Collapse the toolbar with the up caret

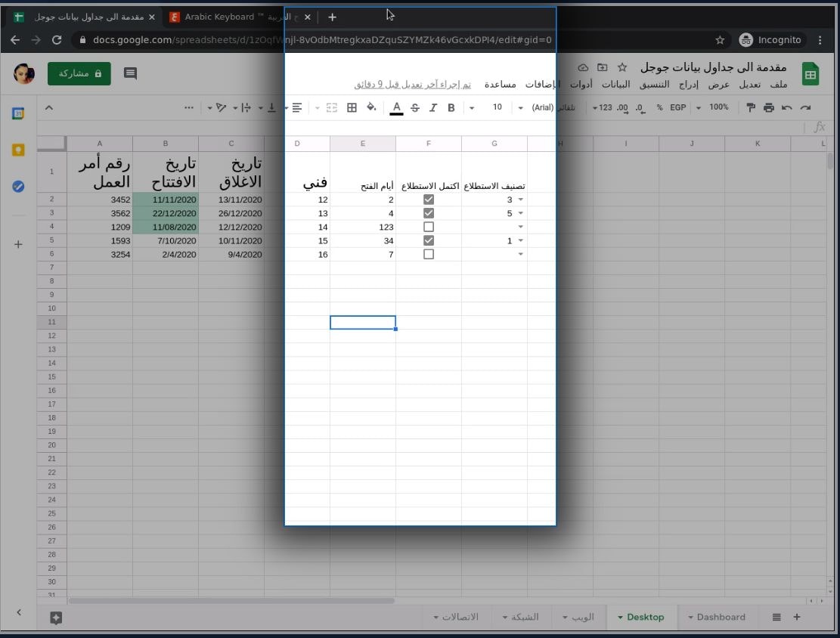click(x=48, y=107)
